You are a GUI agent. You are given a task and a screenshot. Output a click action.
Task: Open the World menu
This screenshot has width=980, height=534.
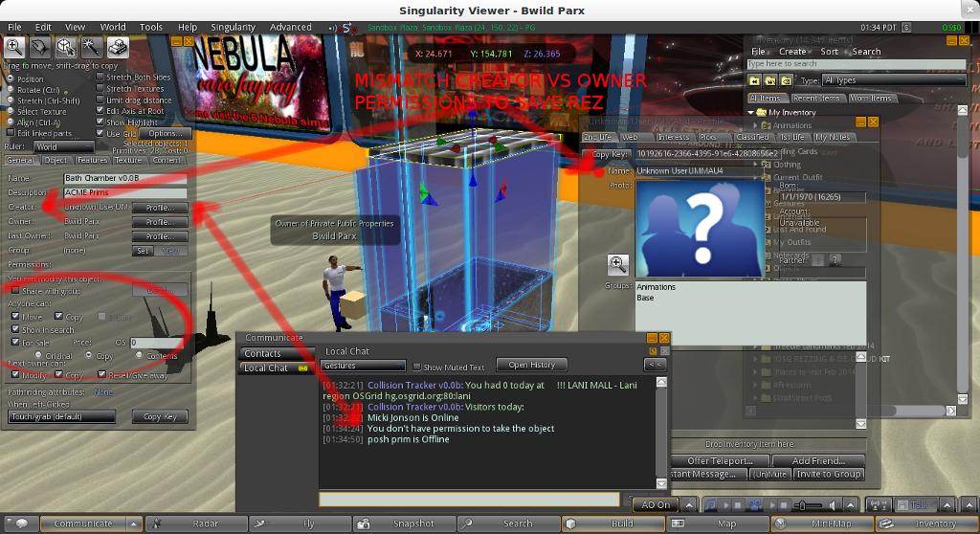[x=113, y=27]
